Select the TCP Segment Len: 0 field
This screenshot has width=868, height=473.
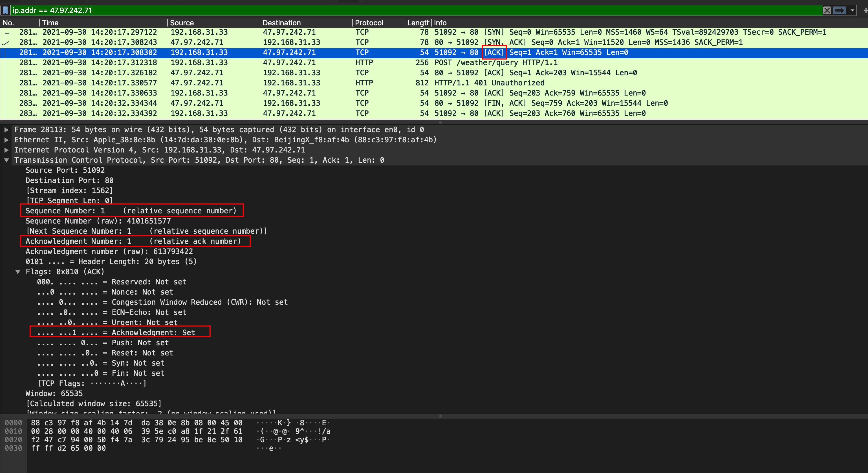tap(69, 201)
